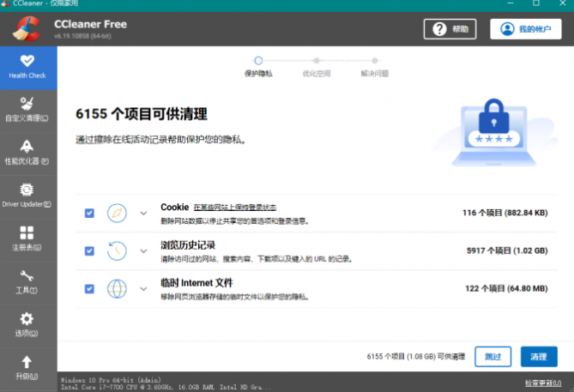Screen dimensions: 574x392
Task: Click Check for updates (检查更新) link
Action: click(x=543, y=383)
